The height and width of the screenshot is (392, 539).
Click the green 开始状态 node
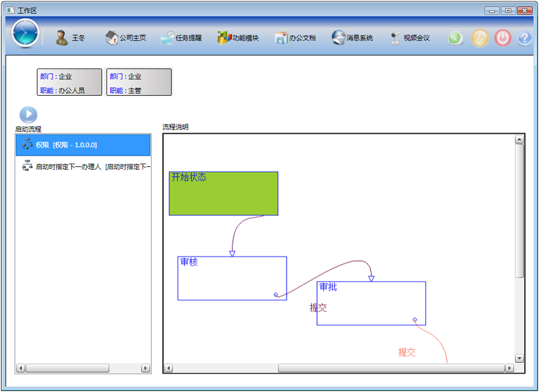click(x=223, y=193)
